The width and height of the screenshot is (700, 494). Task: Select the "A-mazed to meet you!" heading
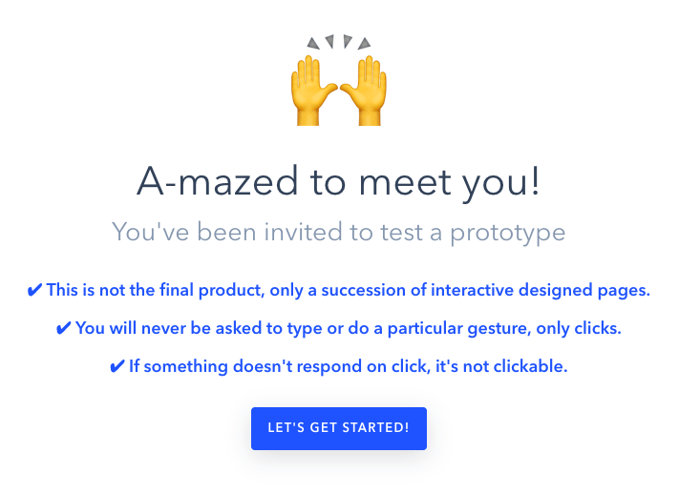coord(338,181)
